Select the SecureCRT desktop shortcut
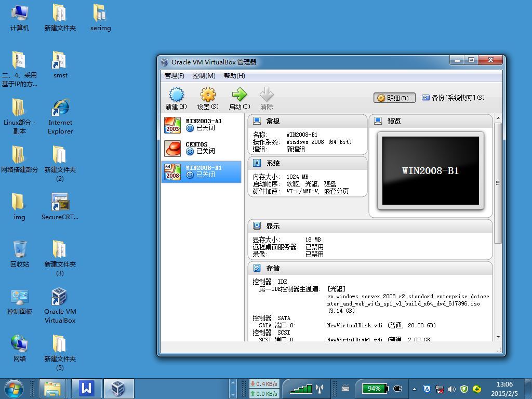 click(60, 207)
